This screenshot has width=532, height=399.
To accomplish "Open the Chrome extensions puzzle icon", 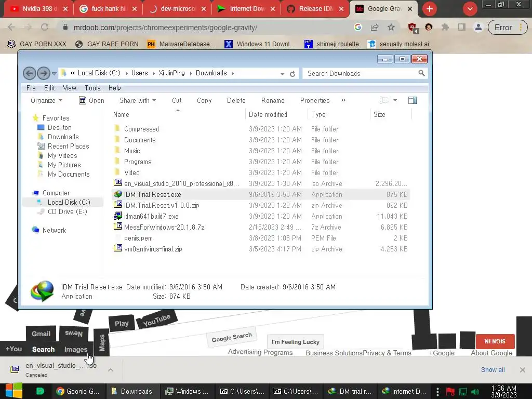I will 445,27.
